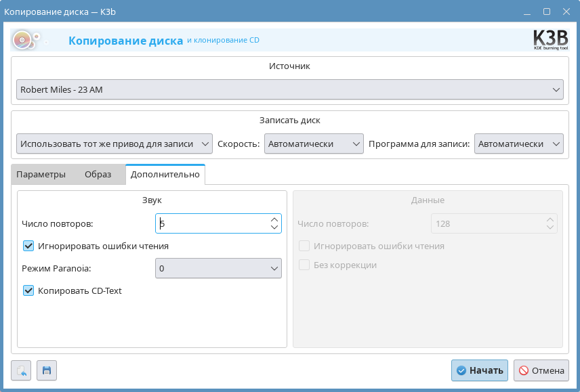Click the audio "Число повторов" input field
The width and height of the screenshot is (580, 392).
[x=211, y=223]
